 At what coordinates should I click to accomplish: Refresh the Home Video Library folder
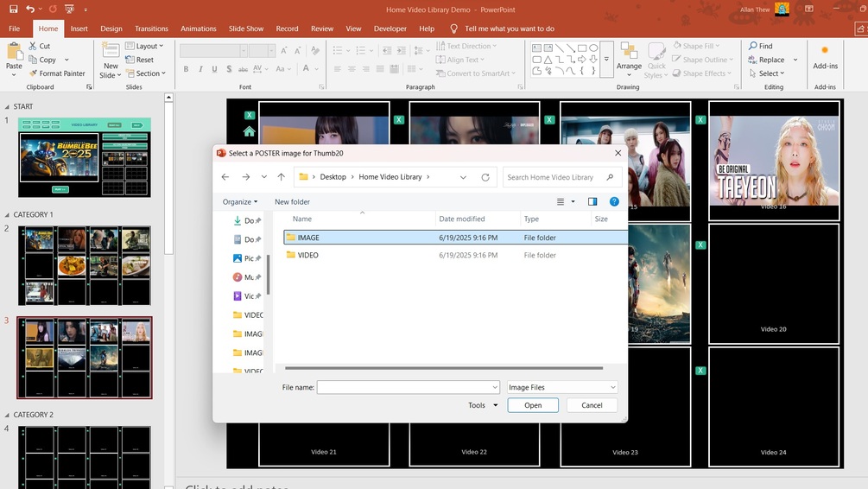pos(485,177)
